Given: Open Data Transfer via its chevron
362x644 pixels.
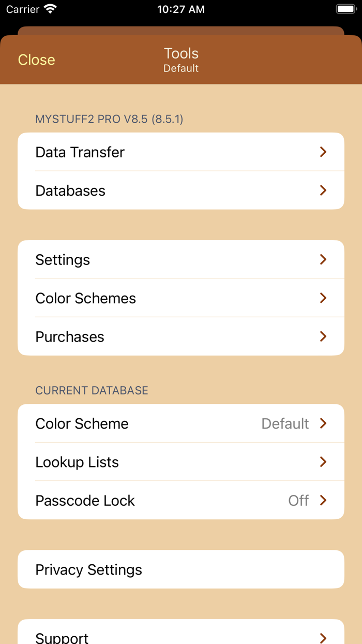Looking at the screenshot, I should pos(323,152).
